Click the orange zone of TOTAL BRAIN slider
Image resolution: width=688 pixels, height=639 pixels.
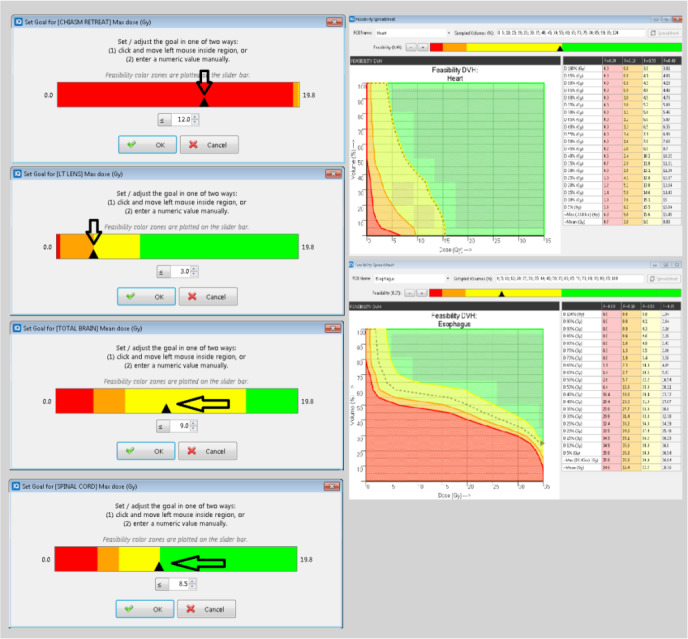coord(108,401)
